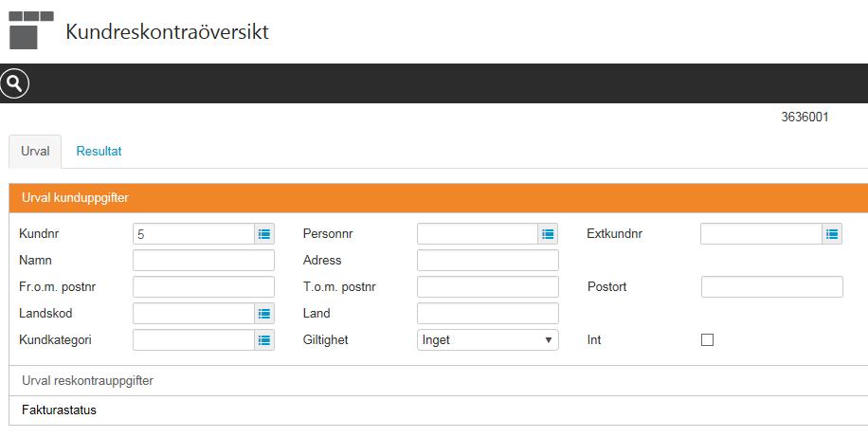Expand the Fakturastatus section
This screenshot has height=437, width=868.
pyautogui.click(x=439, y=410)
